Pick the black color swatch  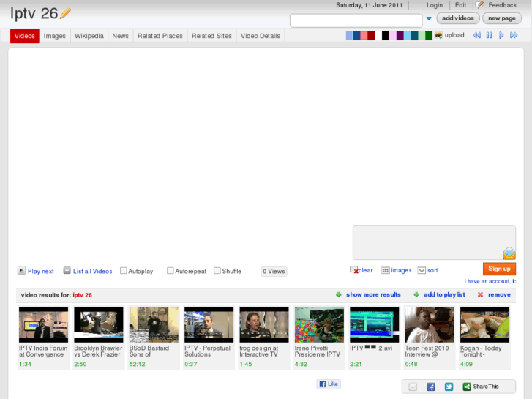pyautogui.click(x=386, y=36)
